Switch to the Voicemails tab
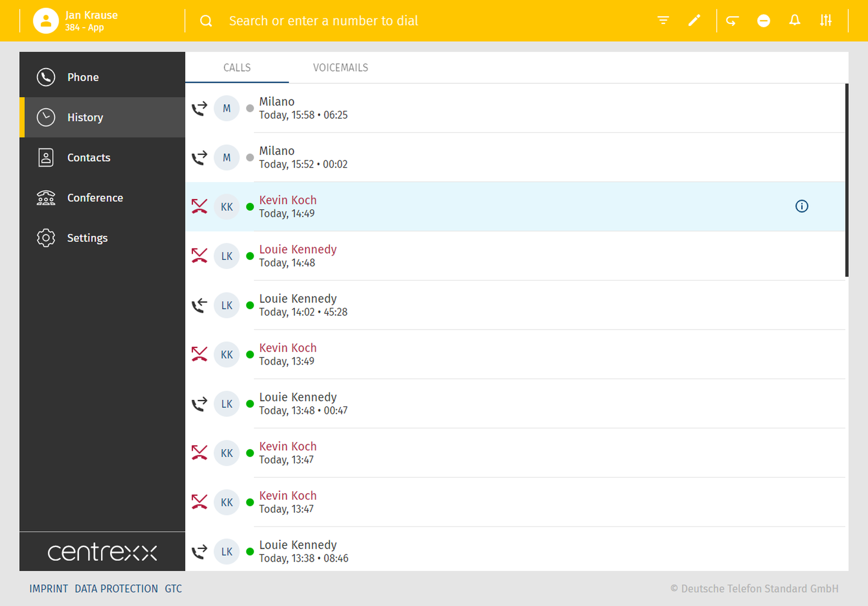The height and width of the screenshot is (606, 868). tap(340, 68)
